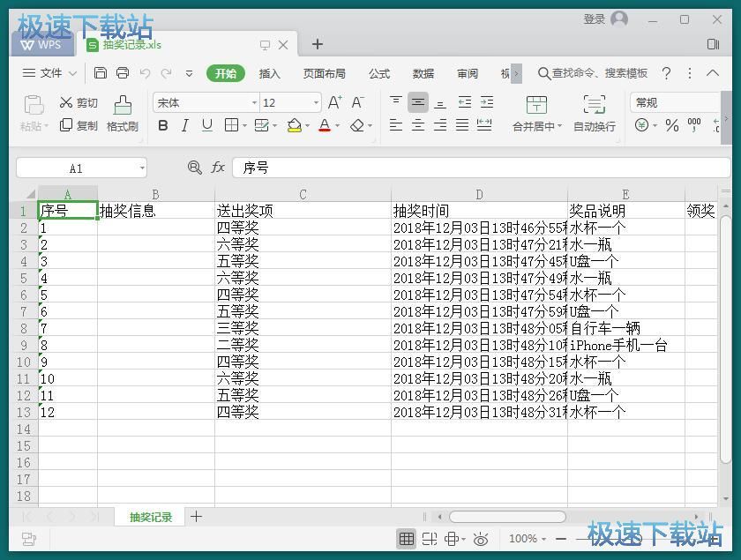
Task: Apply cell borders icon
Action: click(x=231, y=125)
